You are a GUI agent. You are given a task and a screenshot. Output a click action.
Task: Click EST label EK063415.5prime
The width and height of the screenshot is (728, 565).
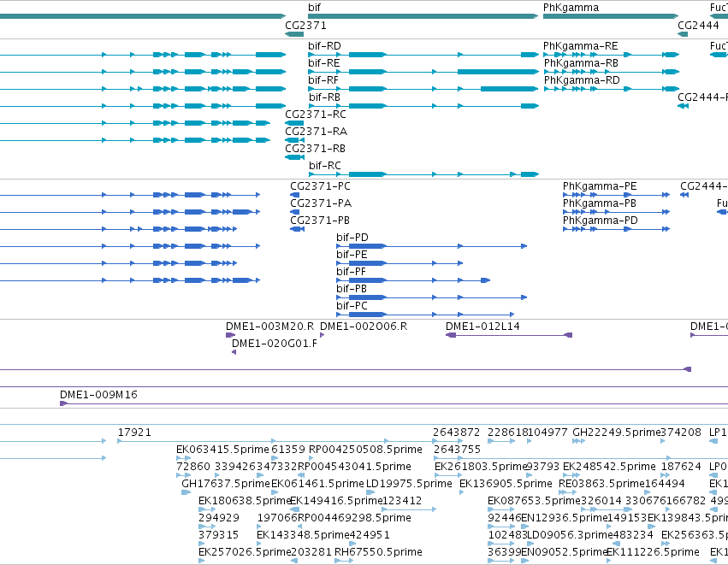(222, 450)
